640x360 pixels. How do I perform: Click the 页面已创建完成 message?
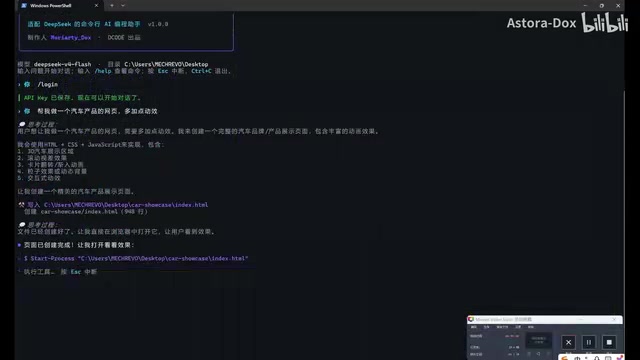[76, 245]
